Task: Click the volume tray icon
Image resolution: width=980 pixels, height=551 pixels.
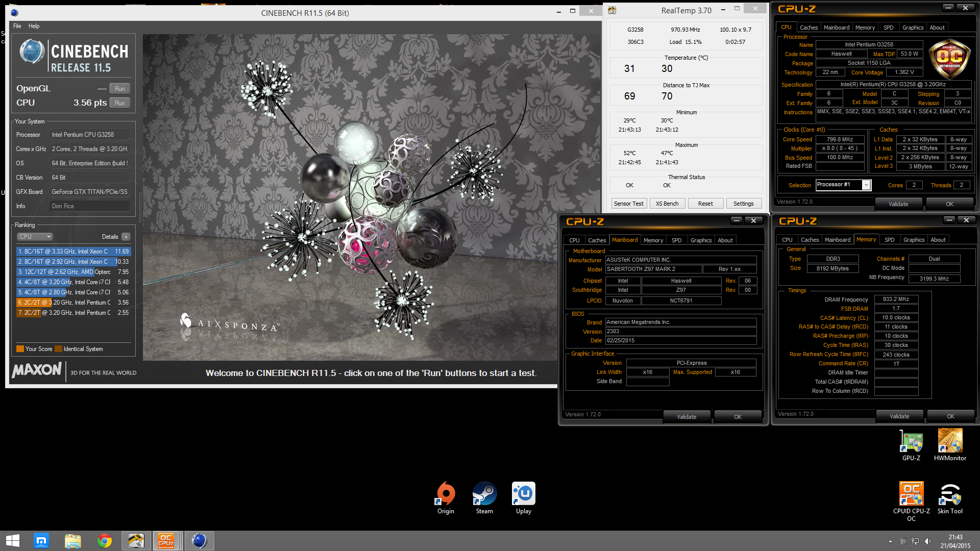Action: click(x=927, y=541)
